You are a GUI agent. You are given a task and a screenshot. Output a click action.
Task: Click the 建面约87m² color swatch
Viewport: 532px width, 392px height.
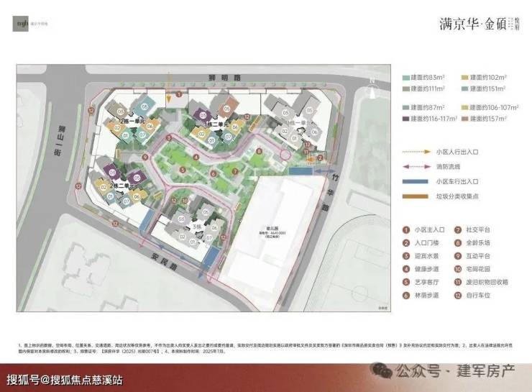405,108
